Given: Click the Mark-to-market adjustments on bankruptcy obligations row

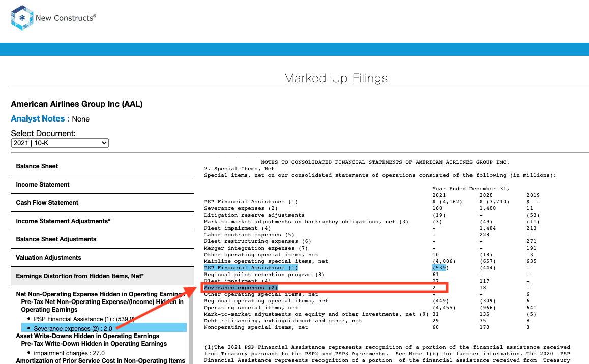Looking at the screenshot, I should (306, 222).
